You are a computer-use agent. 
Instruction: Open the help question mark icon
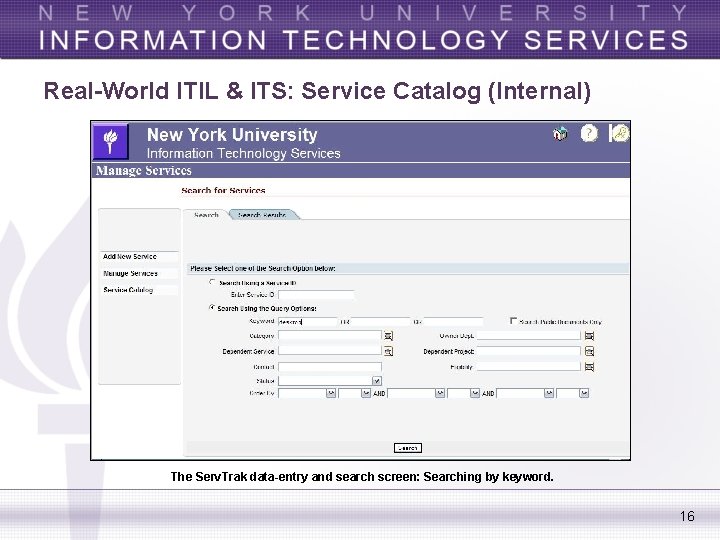click(589, 134)
